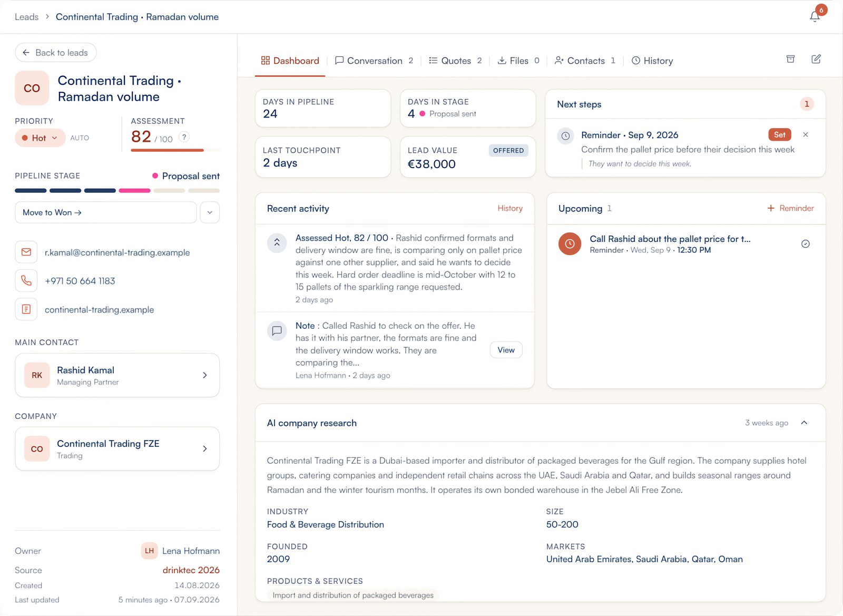Click the RK contact avatar
The width and height of the screenshot is (843, 616).
point(37,375)
